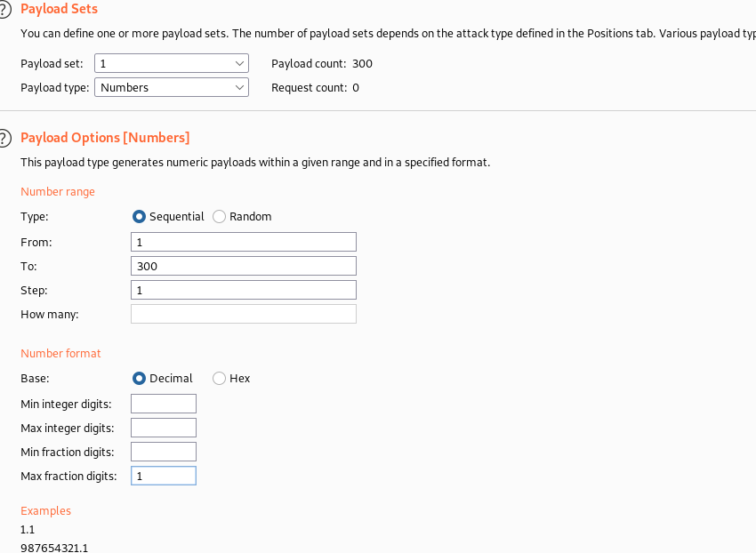The height and width of the screenshot is (553, 756).
Task: Focus the Min integer digits box
Action: 163,404
